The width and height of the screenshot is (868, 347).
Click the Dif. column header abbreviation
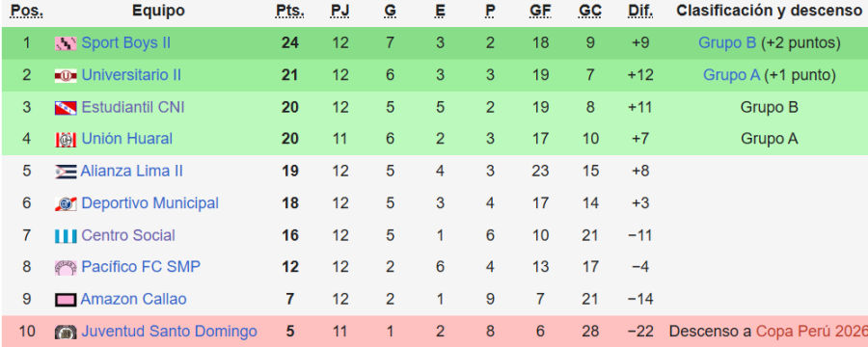coord(640,11)
